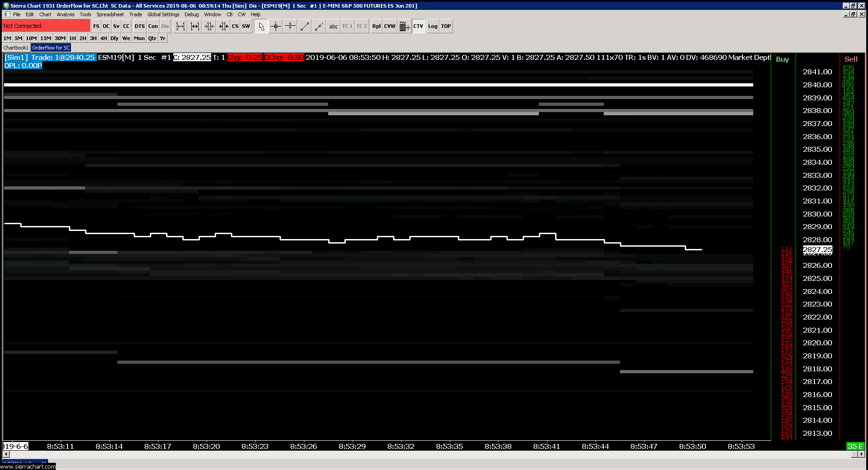Select the abc Text drawing tool
Screen dimensions: 868x470
coord(333,26)
